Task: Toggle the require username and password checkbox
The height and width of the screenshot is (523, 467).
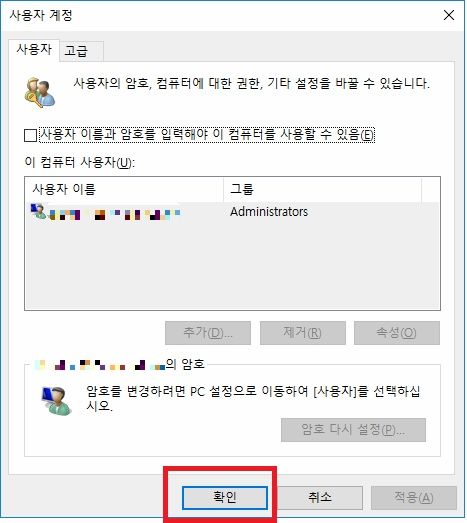Action: pos(30,135)
